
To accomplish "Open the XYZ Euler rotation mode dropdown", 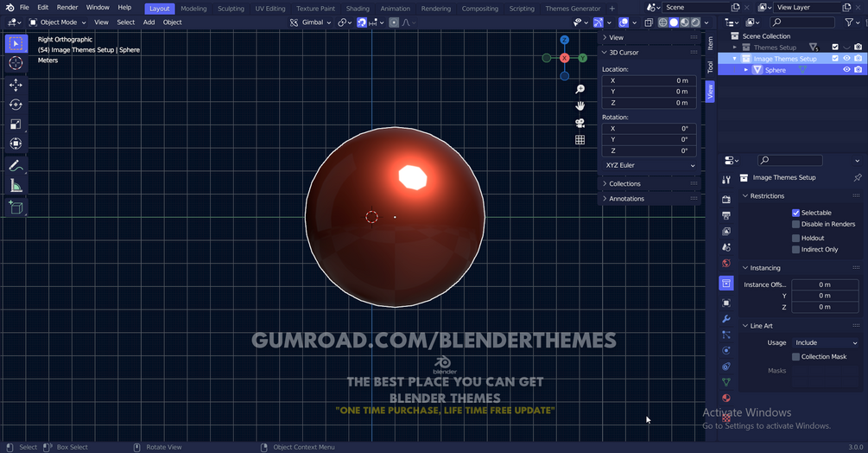I will click(x=649, y=166).
